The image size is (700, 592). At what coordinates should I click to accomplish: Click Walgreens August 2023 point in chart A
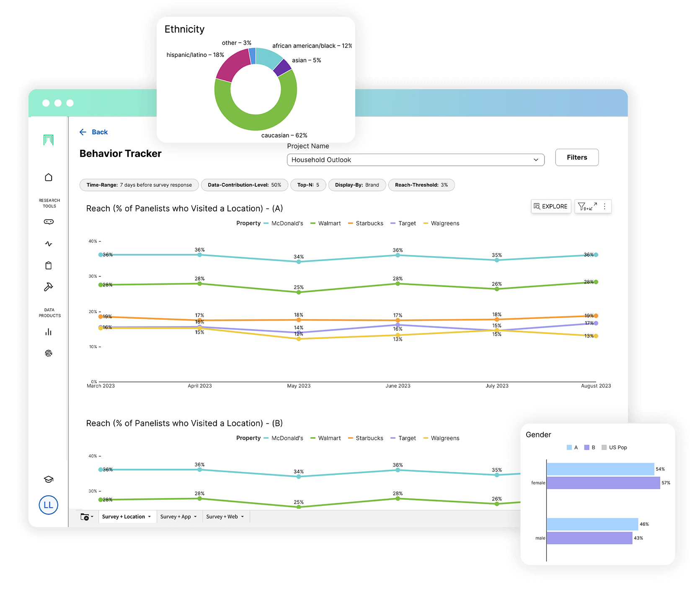(596, 336)
